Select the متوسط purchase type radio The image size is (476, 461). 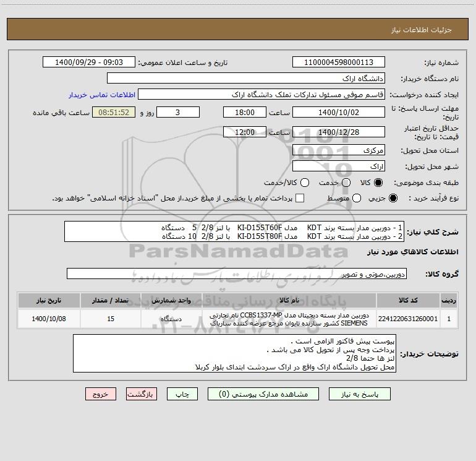pos(357,198)
